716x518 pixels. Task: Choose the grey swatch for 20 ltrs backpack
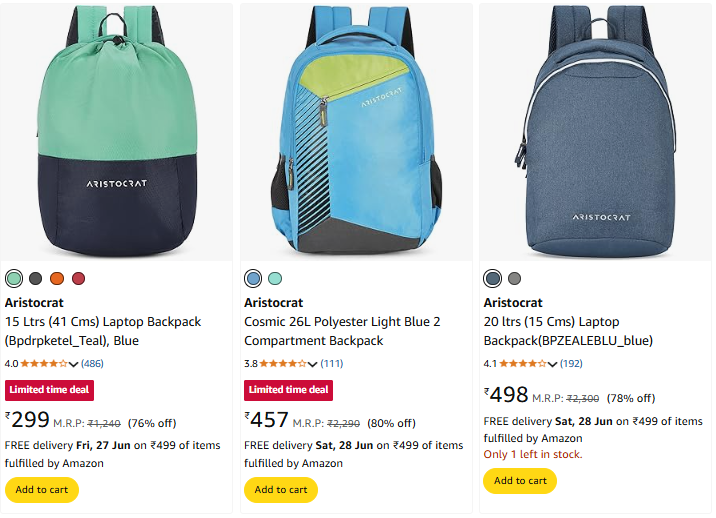coord(514,278)
